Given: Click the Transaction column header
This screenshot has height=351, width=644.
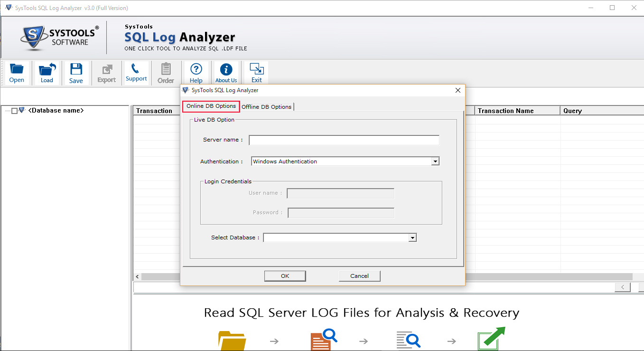Looking at the screenshot, I should 156,111.
